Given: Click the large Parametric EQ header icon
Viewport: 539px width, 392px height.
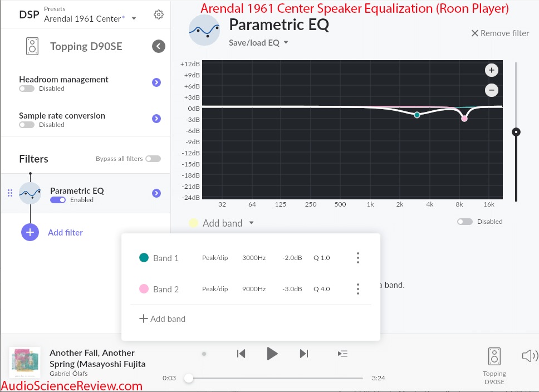Looking at the screenshot, I should tap(204, 30).
